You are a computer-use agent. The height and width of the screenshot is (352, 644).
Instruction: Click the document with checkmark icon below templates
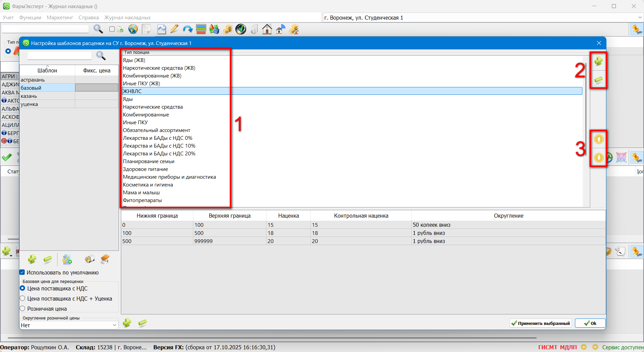click(67, 260)
